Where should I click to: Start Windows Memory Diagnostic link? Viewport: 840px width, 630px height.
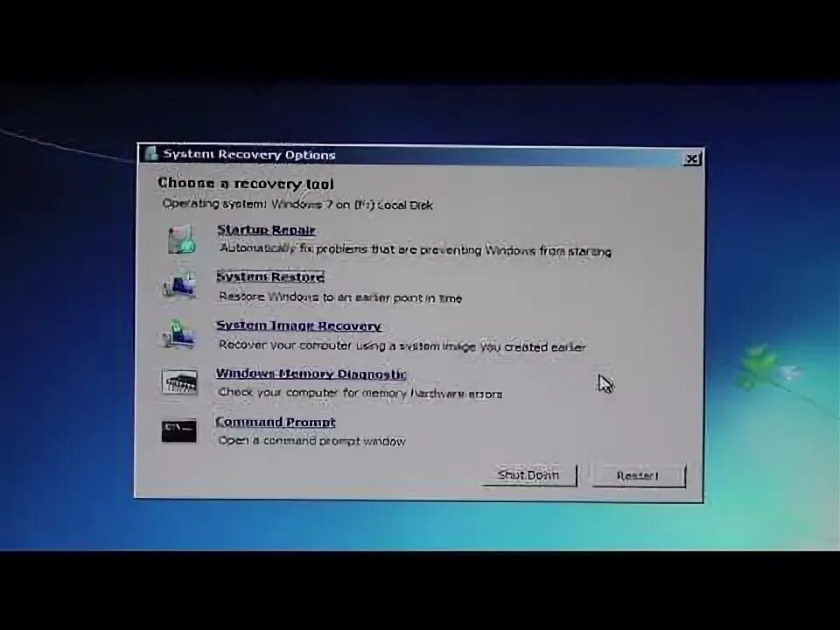click(311, 374)
